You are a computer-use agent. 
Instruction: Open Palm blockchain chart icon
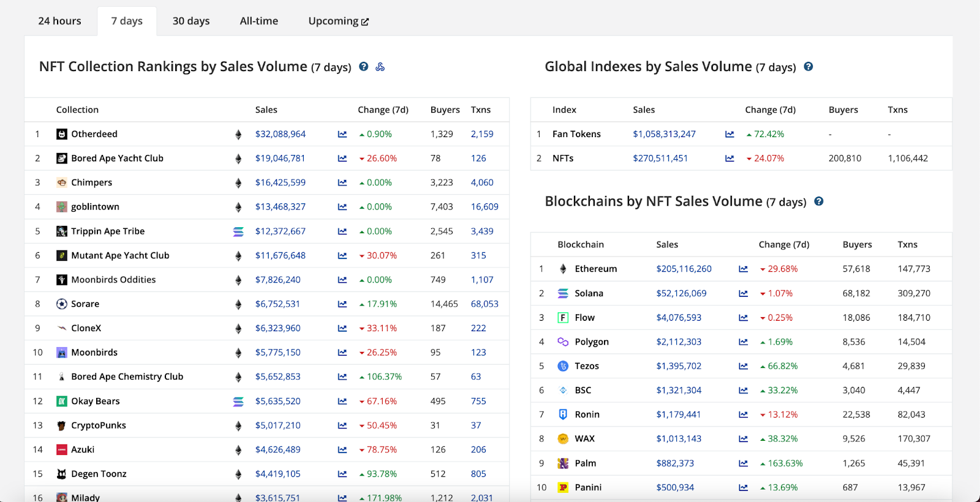[743, 463]
